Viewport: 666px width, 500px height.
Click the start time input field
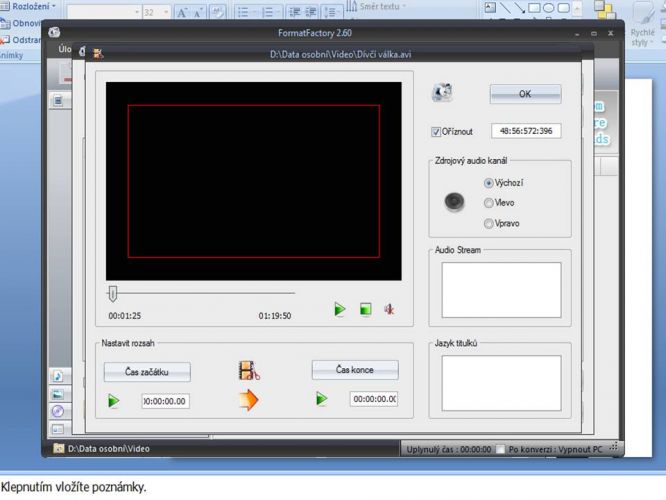pos(165,401)
